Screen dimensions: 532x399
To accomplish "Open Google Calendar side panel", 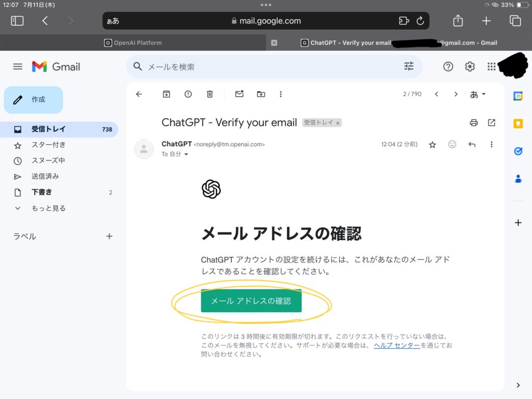I will [x=518, y=96].
